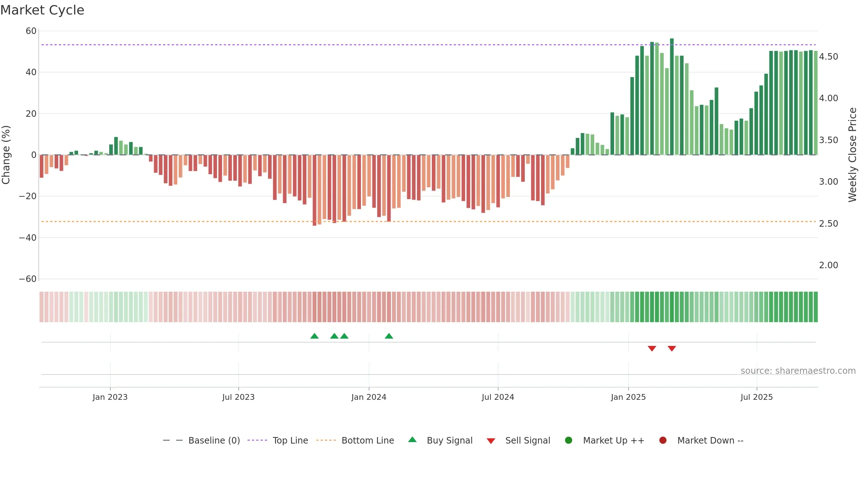Click the 2.50 tick on right axis
The width and height of the screenshot is (868, 488).
click(829, 224)
